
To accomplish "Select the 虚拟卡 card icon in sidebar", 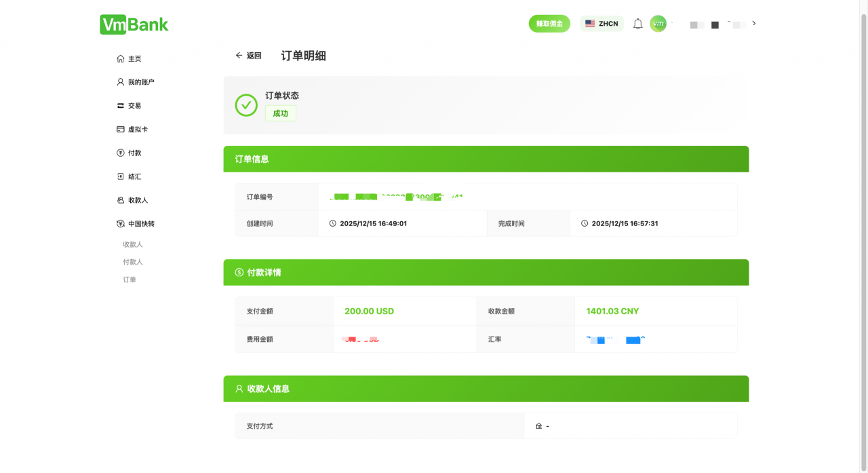I will [120, 129].
